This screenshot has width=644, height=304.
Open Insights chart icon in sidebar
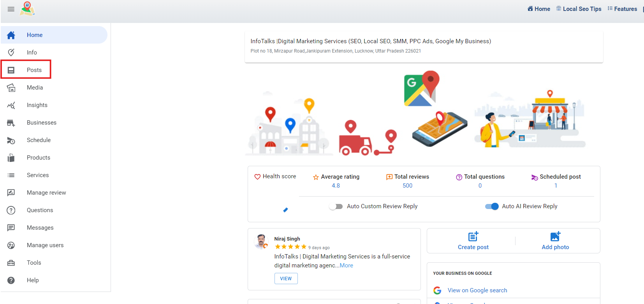[11, 105]
